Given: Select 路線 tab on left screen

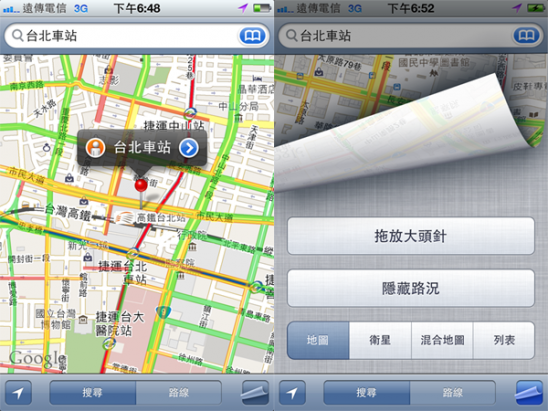Looking at the screenshot, I should pos(179,393).
